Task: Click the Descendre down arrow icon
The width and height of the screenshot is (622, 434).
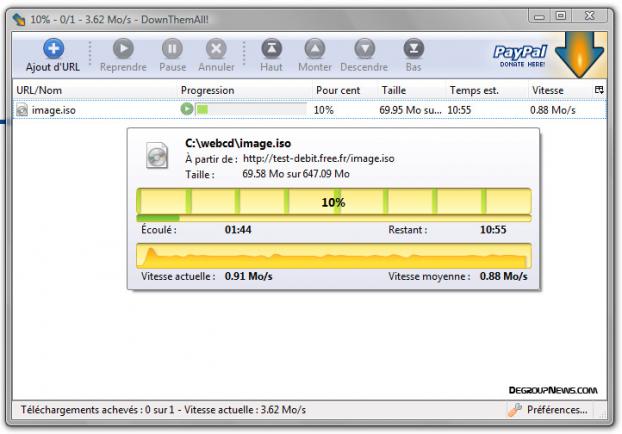Action: point(364,49)
